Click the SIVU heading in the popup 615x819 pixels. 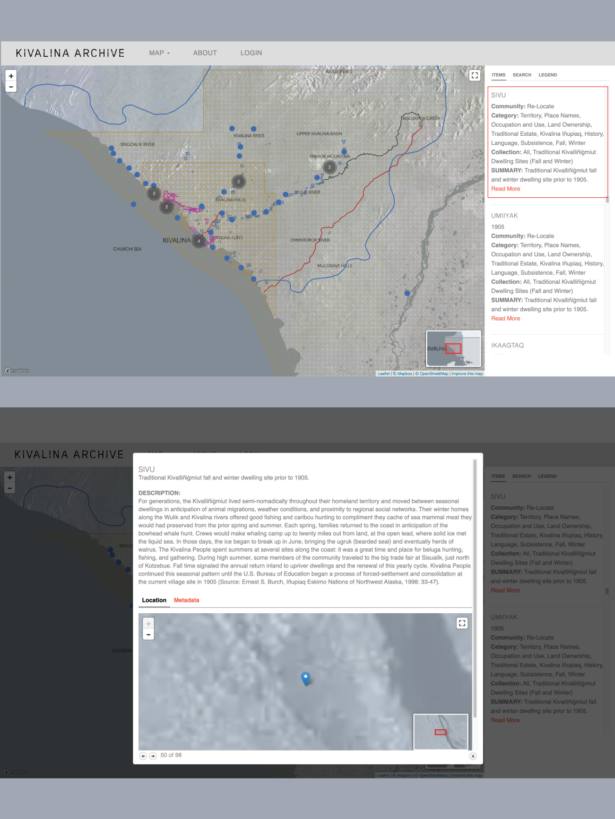tap(146, 469)
